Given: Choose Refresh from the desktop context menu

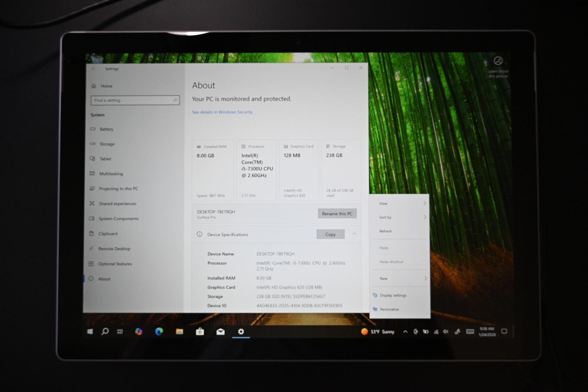Looking at the screenshot, I should point(386,231).
